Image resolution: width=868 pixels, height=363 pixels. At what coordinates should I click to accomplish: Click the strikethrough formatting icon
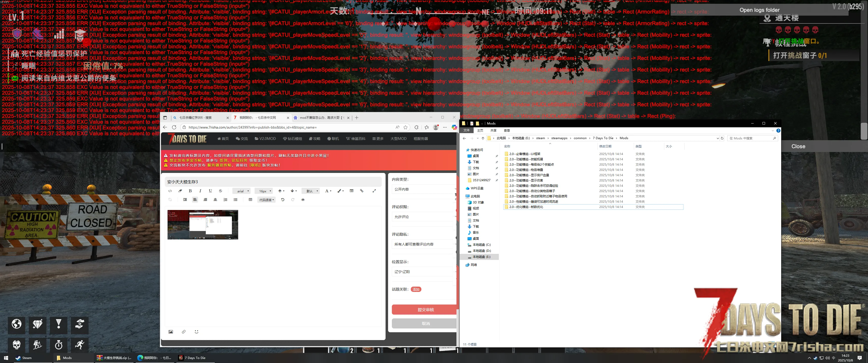(220, 191)
